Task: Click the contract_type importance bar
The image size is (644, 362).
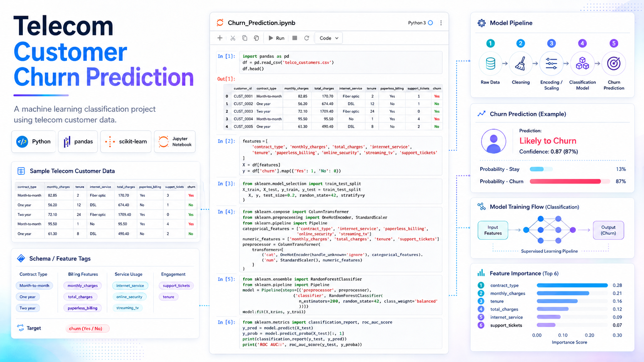Action: point(572,285)
